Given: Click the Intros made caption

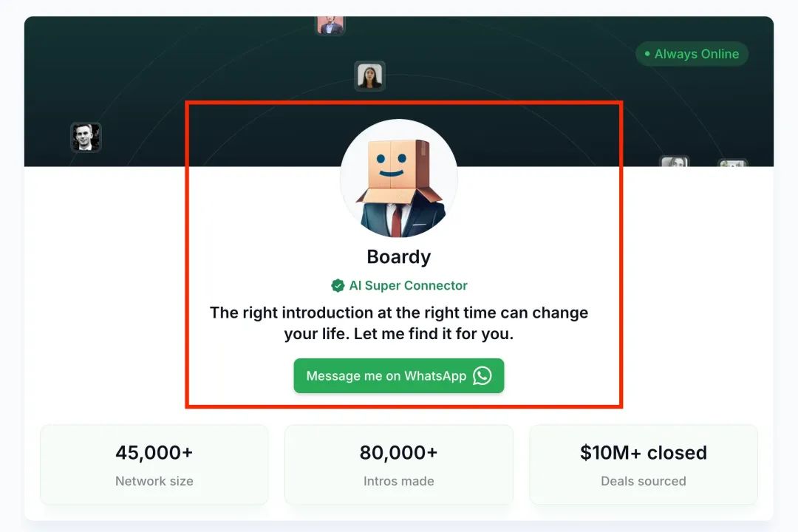Looking at the screenshot, I should coord(398,481).
